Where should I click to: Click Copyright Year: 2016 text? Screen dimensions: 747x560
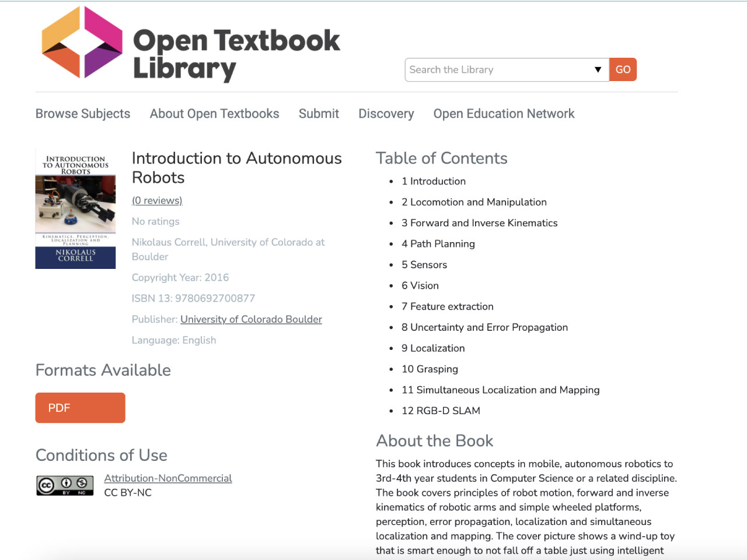(x=180, y=277)
